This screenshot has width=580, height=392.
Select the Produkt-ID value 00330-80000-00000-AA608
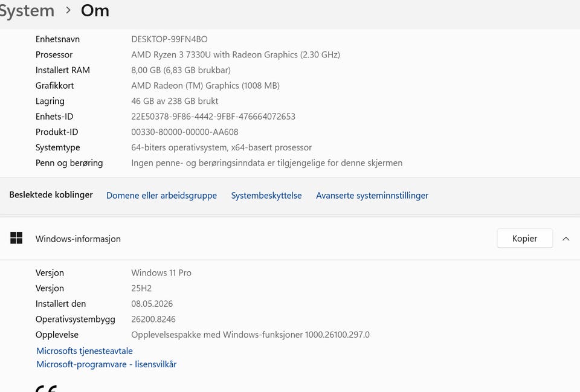[185, 132]
